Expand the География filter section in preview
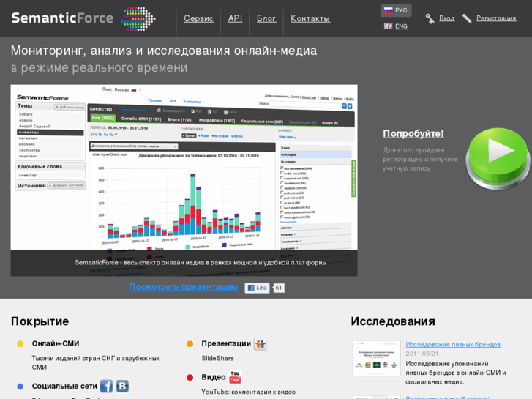The image size is (532, 399). coord(315,154)
